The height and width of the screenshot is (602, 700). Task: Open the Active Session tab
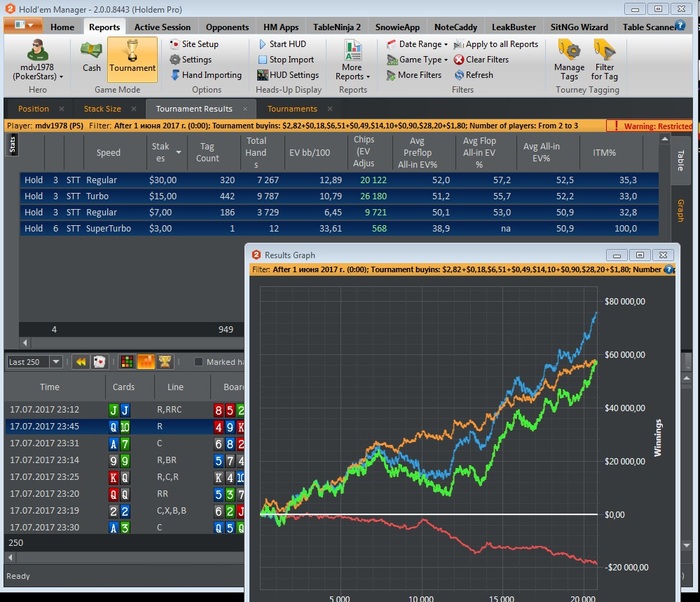pos(162,27)
